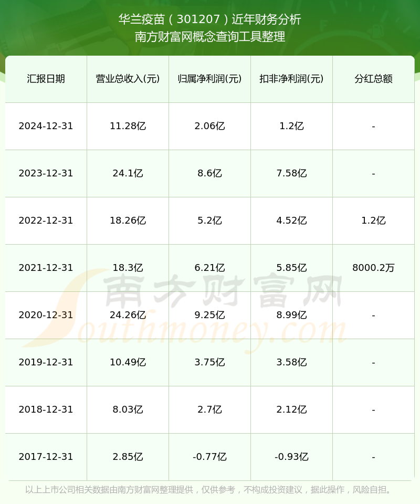The image size is (420, 504).
Task: Select the 归属净利润(元) column header
Action: pos(210,79)
